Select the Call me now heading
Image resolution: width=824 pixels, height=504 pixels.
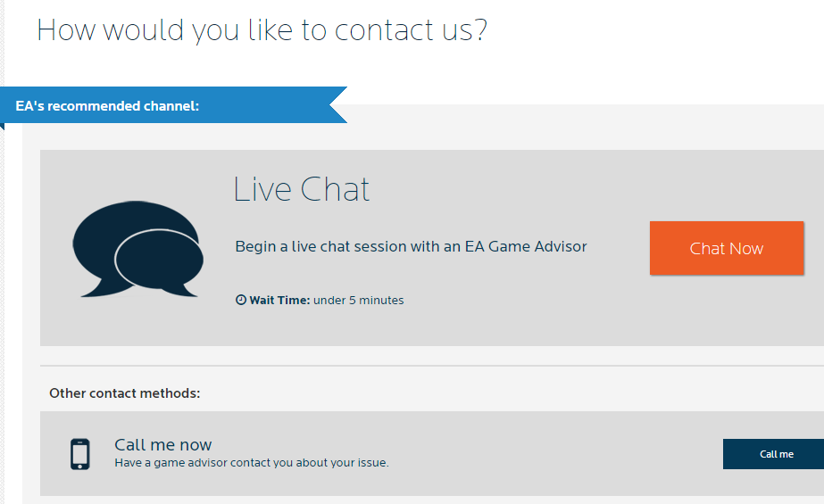(163, 444)
